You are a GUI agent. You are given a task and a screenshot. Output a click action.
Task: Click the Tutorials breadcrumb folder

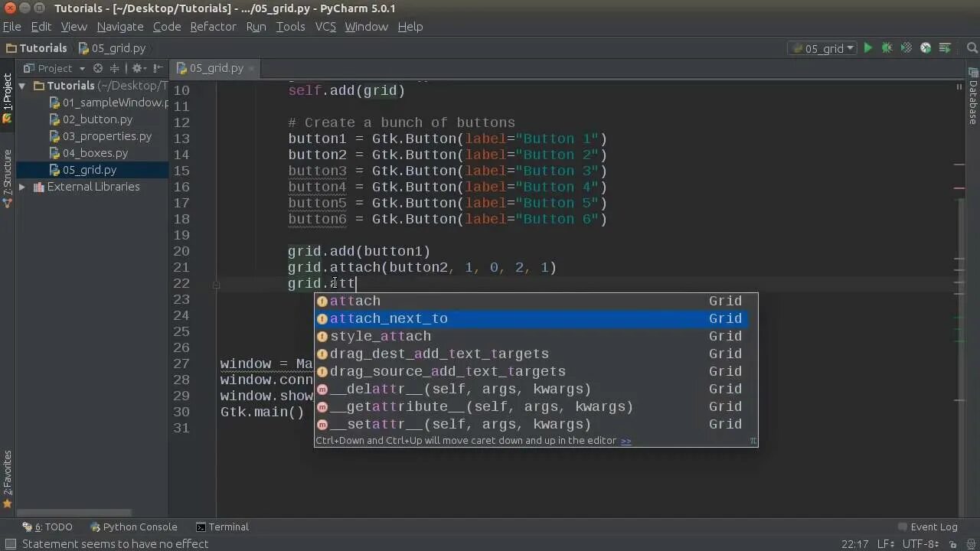coord(35,48)
